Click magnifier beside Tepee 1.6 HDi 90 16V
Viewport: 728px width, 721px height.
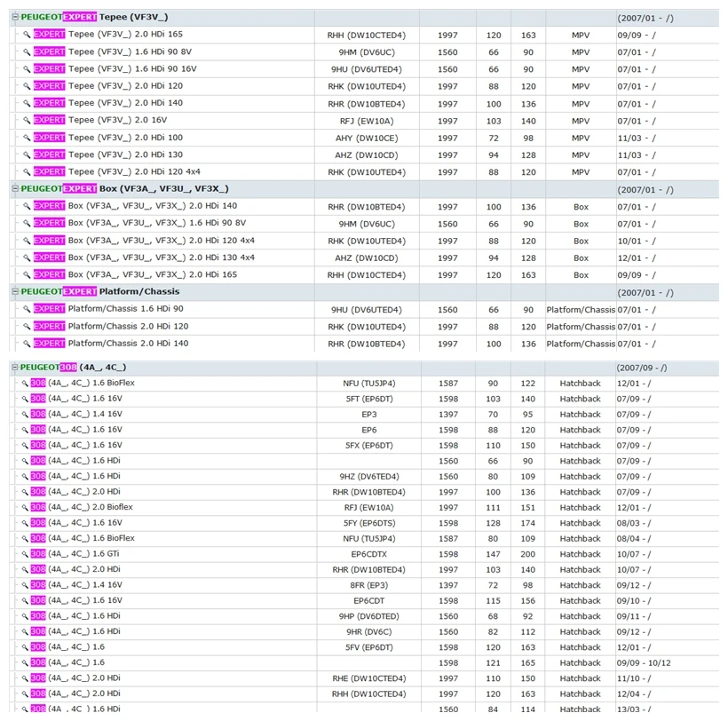coord(27,69)
